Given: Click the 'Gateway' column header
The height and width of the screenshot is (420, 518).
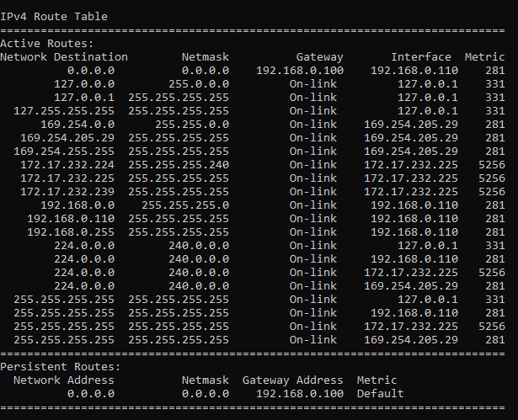Looking at the screenshot, I should coord(319,57).
